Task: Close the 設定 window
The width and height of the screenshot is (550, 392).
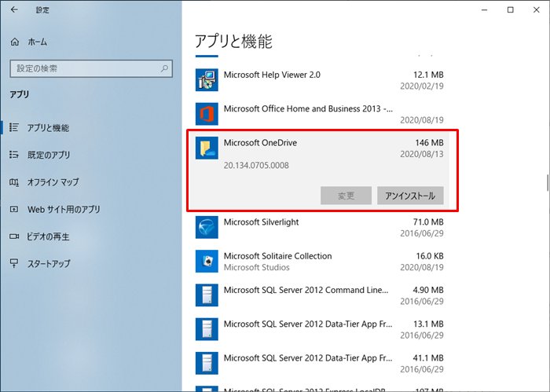Action: [x=537, y=9]
